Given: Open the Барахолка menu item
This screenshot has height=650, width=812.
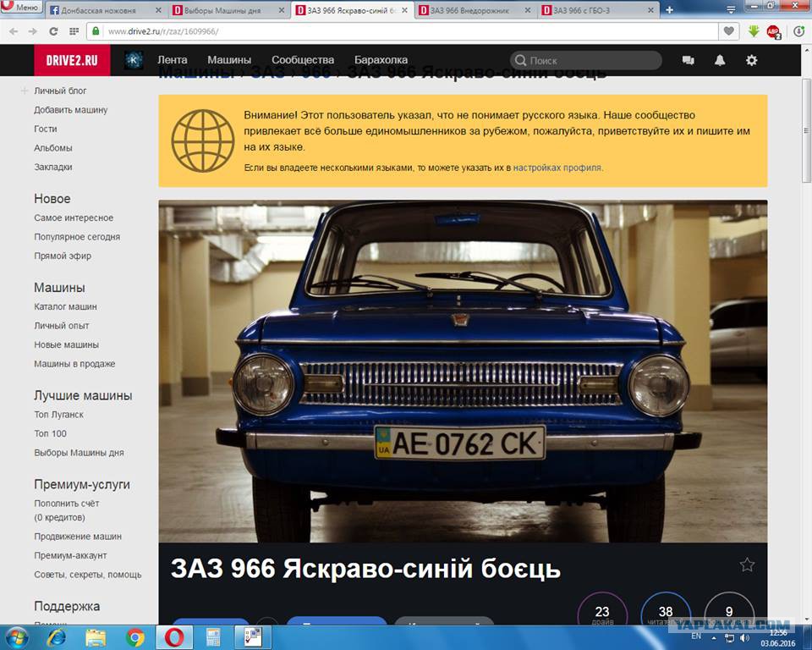Looking at the screenshot, I should coord(381,60).
